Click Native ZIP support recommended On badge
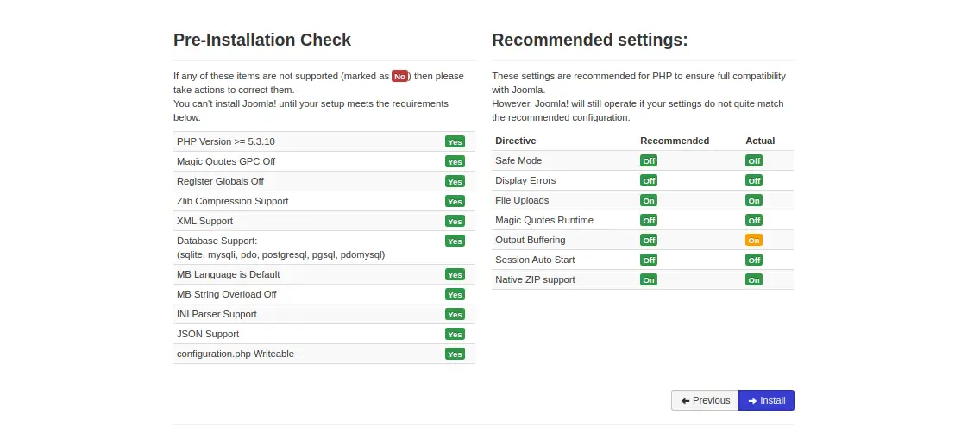The height and width of the screenshot is (439, 980). (x=649, y=279)
